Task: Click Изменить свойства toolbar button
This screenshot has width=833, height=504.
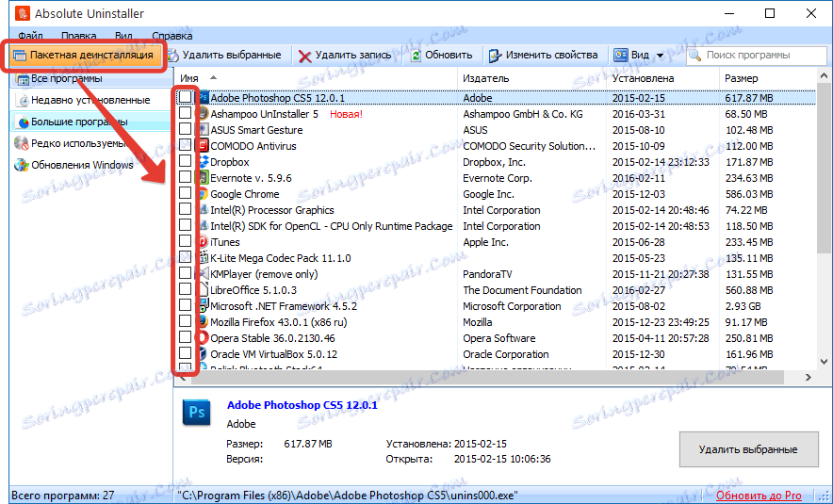Action: (544, 55)
